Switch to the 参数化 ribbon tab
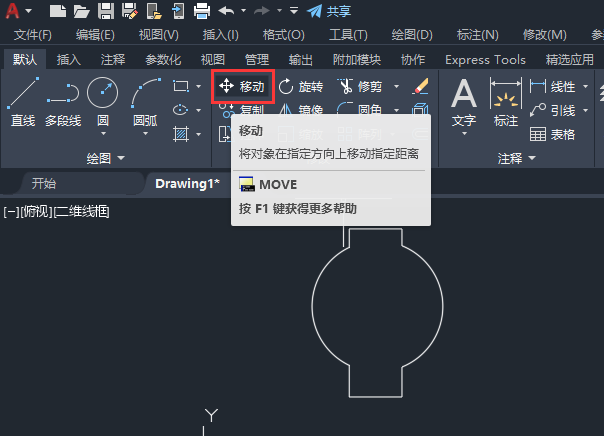 163,60
